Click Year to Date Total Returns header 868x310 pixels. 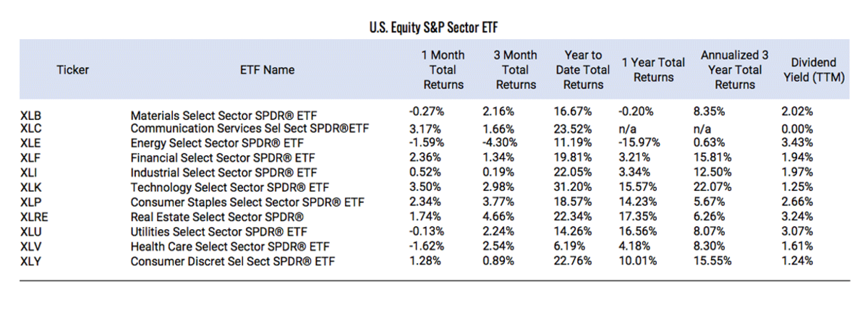(x=583, y=70)
